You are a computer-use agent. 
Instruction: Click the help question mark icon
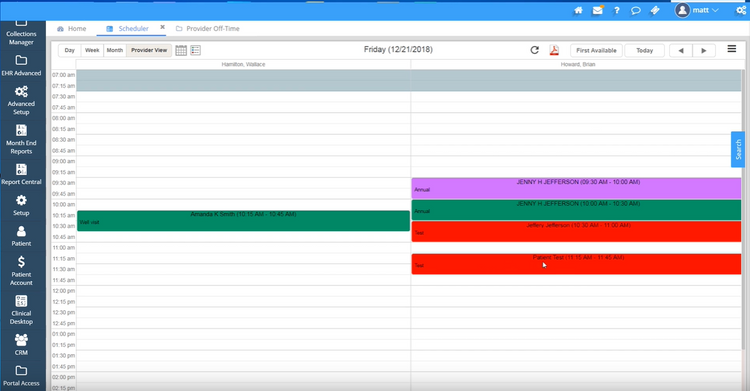coord(617,10)
